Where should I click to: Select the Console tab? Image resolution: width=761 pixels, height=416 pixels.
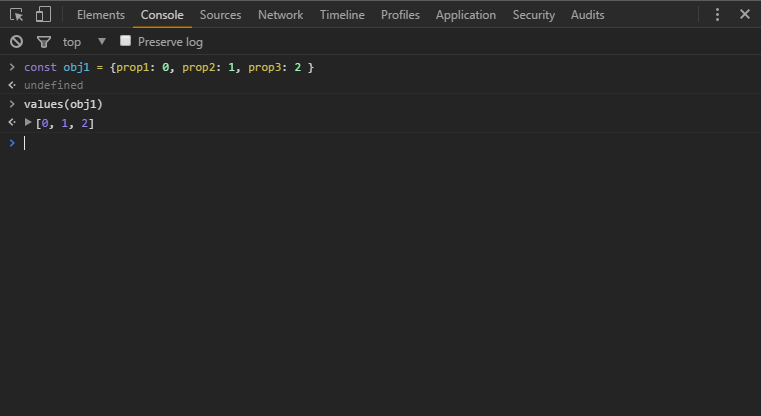[x=162, y=15]
